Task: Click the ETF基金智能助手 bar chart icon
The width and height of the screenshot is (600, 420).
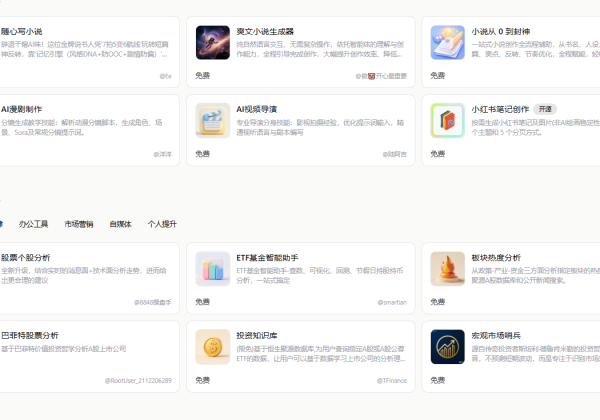Action: (x=213, y=269)
